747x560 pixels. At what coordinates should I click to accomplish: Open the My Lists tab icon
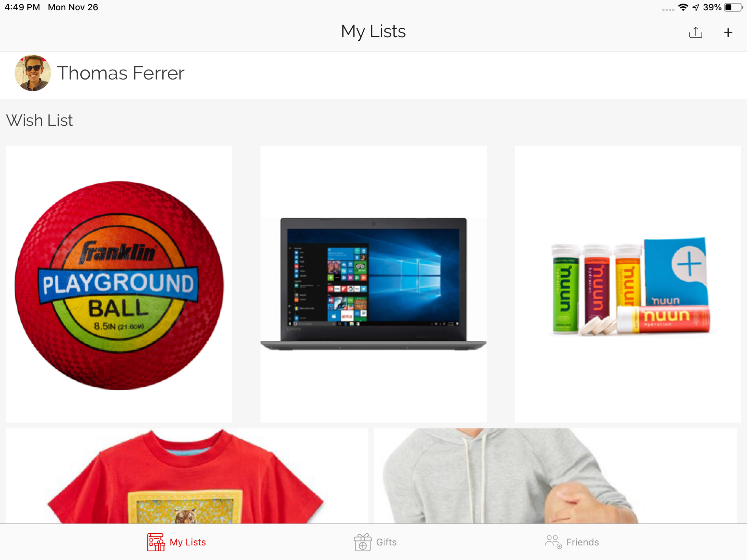click(156, 542)
